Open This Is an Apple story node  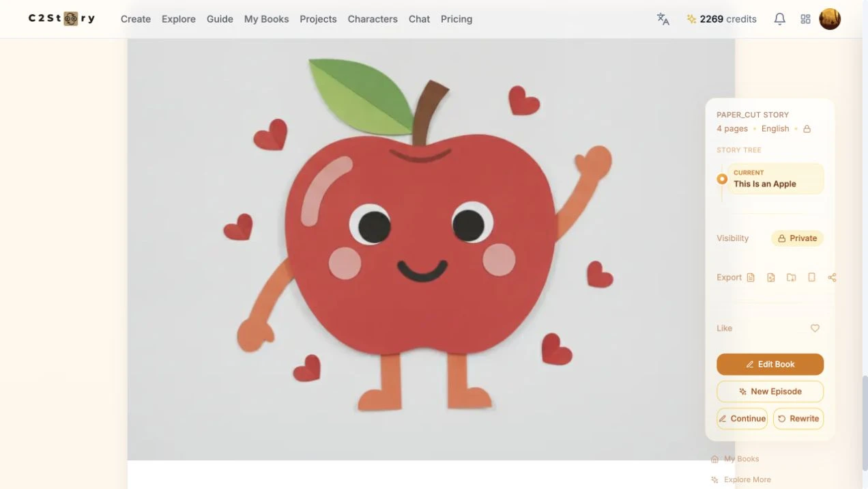[775, 179]
